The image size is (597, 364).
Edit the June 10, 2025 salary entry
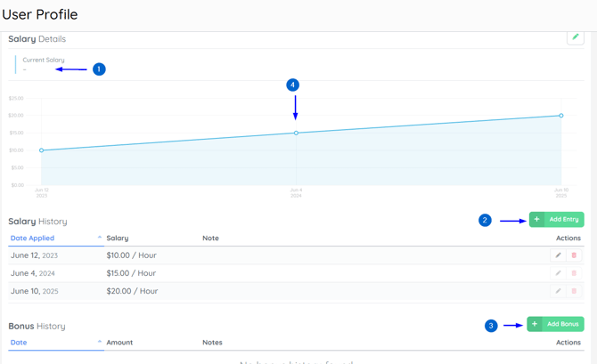(x=559, y=291)
